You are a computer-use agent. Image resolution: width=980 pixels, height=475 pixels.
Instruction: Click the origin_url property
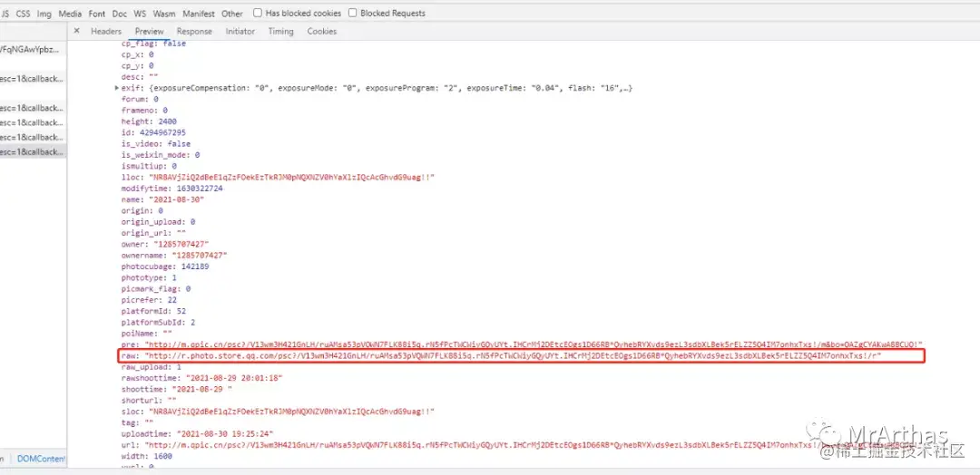coord(153,233)
